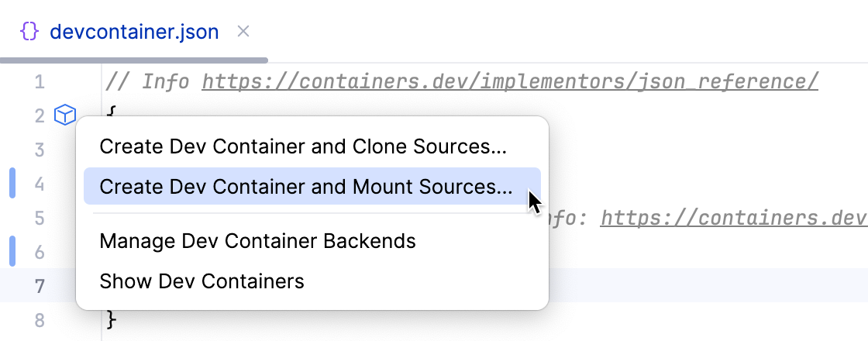Choose Create Dev Container and Mount Sources
Screen dimensions: 868x341
coord(306,187)
